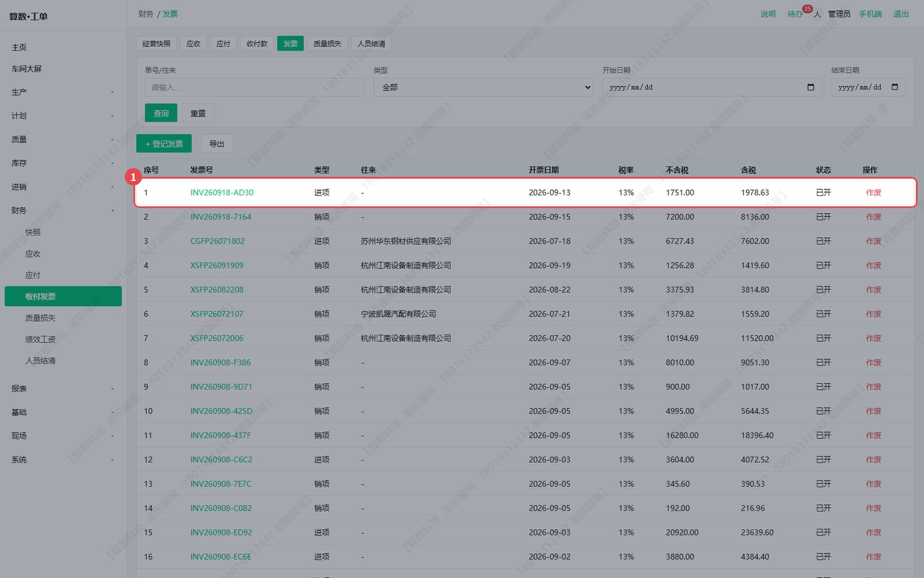Expand the 生产 sidebar menu
The height and width of the screenshot is (578, 924).
63,92
